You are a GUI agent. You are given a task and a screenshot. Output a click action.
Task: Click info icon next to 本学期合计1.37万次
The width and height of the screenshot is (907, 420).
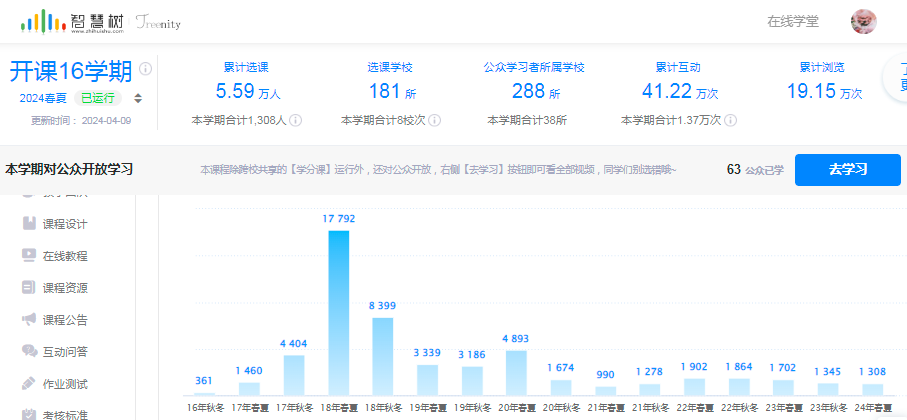[731, 120]
